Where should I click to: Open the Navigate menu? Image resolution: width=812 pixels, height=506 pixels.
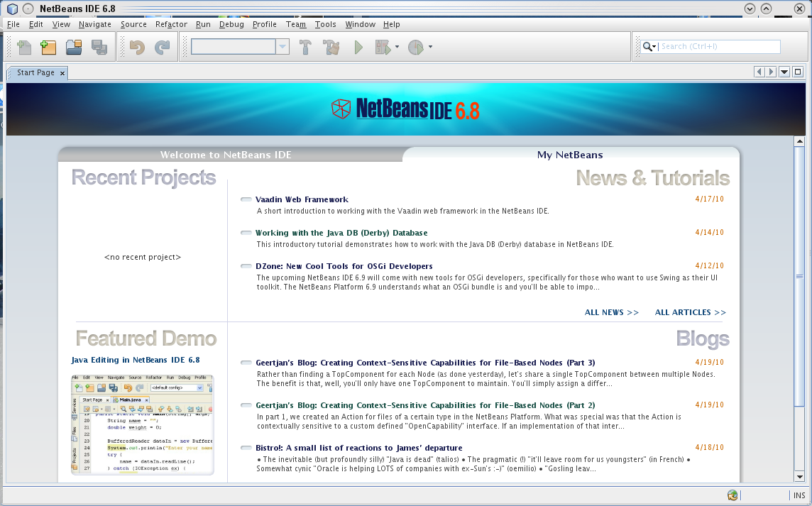coord(95,24)
